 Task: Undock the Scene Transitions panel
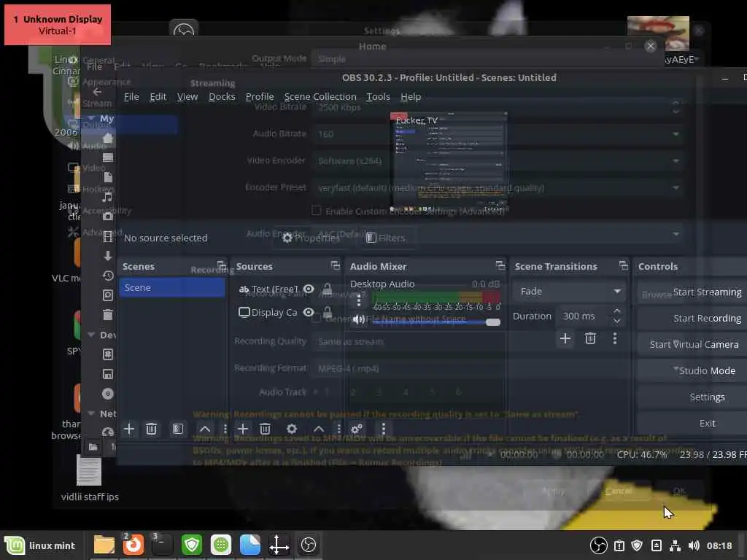click(x=624, y=265)
